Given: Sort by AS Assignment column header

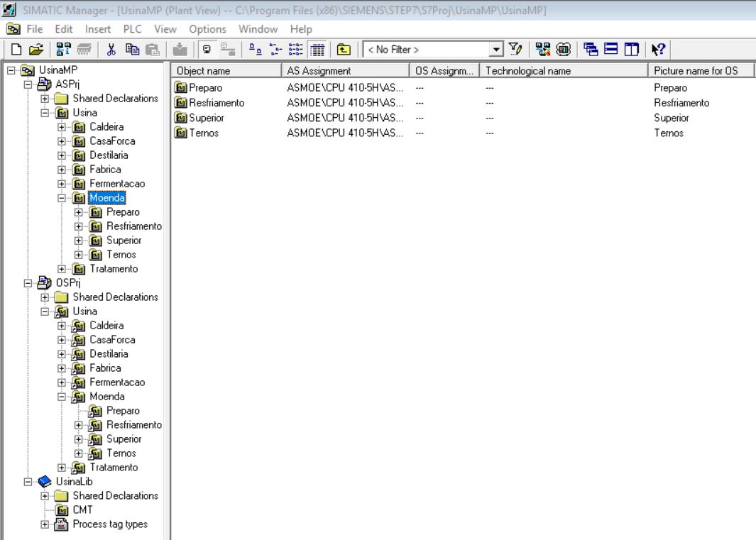Looking at the screenshot, I should pyautogui.click(x=345, y=70).
